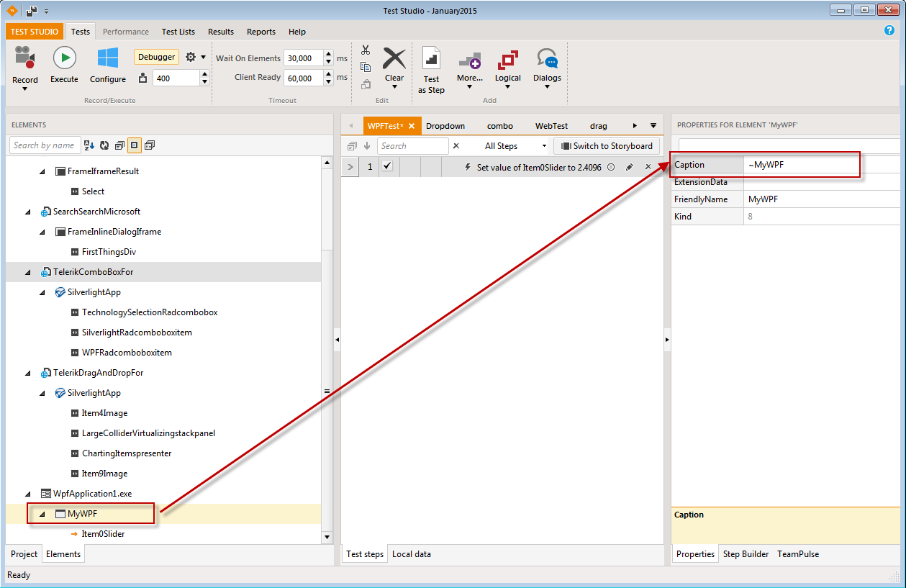This screenshot has height=588, width=906.
Task: Refresh the Elements list
Action: [104, 145]
